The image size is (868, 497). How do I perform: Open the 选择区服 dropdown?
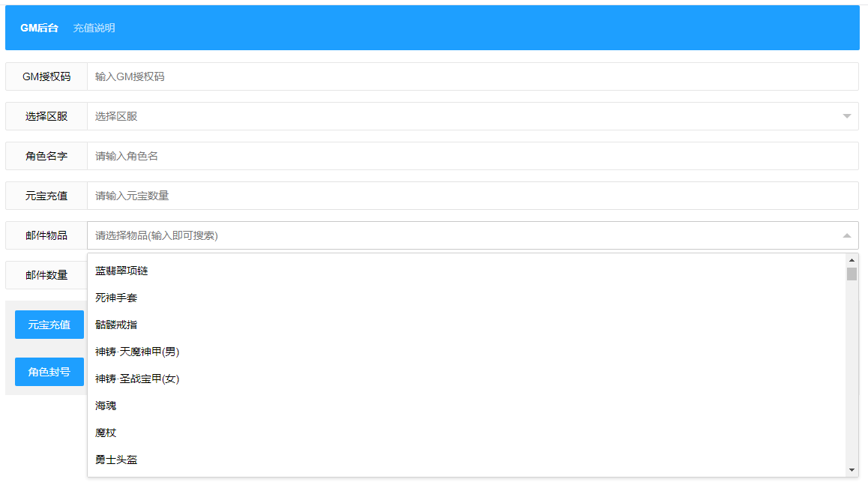tap(465, 116)
